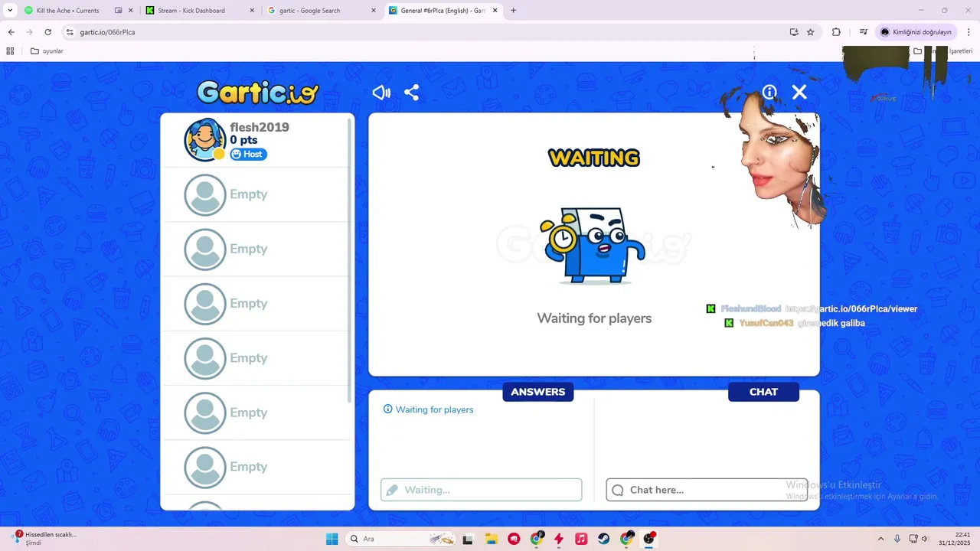Toggle picture-in-picture icon on Currents tab
Viewport: 980px width, 551px height.
pyautogui.click(x=119, y=11)
